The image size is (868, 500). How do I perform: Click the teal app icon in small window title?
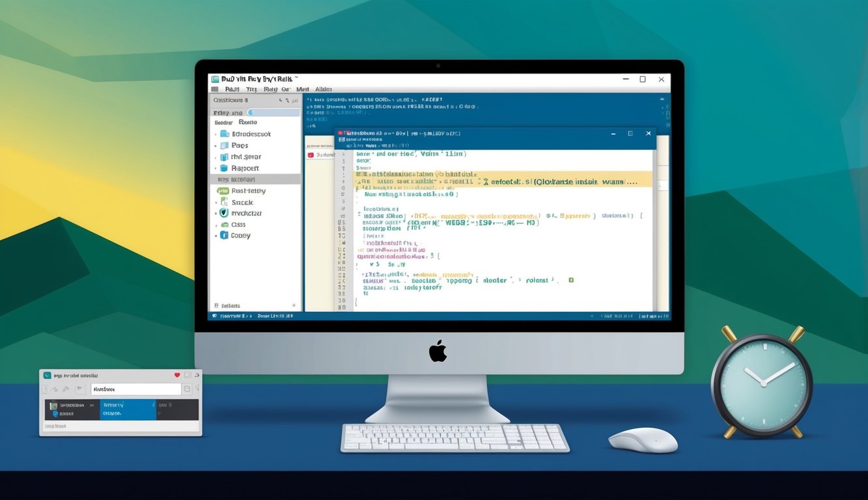(47, 376)
